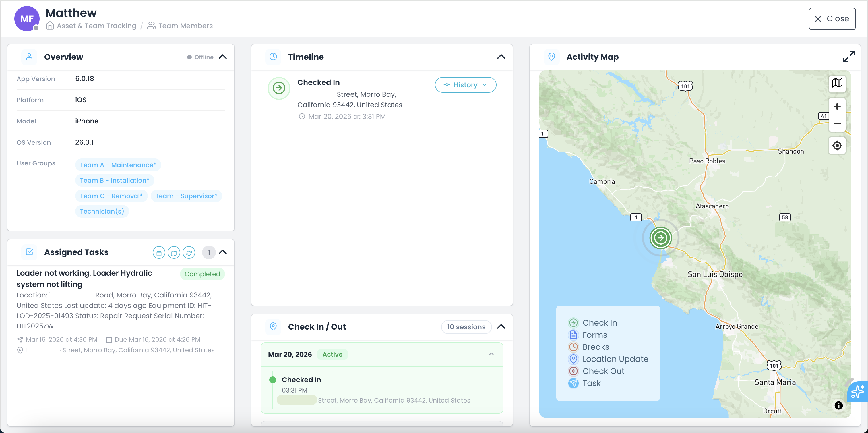Switch map style with the map layers icon
The height and width of the screenshot is (433, 868).
pyautogui.click(x=837, y=83)
